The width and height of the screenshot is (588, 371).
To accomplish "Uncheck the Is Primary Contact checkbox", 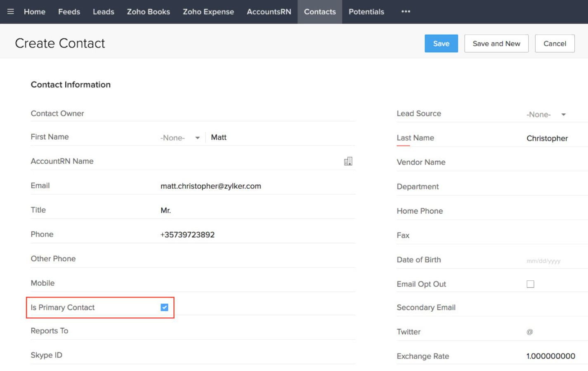I will point(164,308).
